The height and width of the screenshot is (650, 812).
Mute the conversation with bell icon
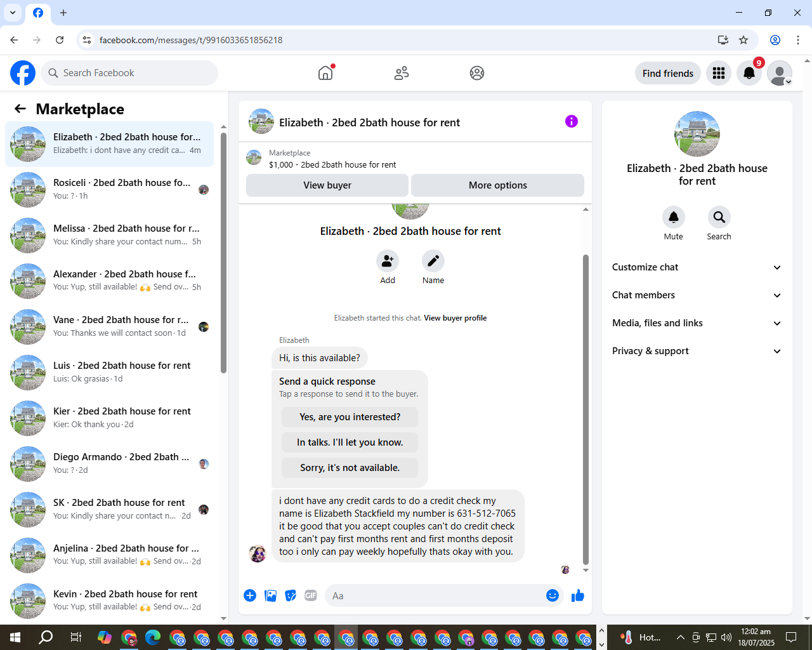coord(674,217)
